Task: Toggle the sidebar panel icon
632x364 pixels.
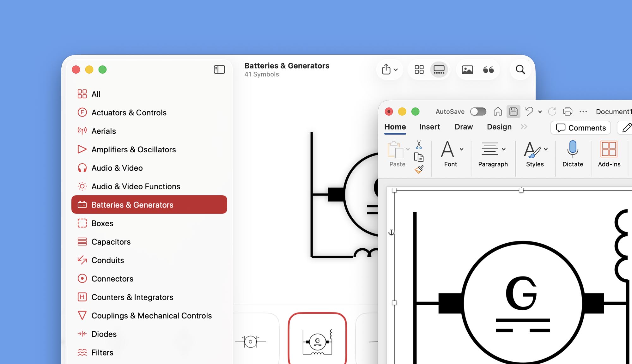Action: pos(219,70)
